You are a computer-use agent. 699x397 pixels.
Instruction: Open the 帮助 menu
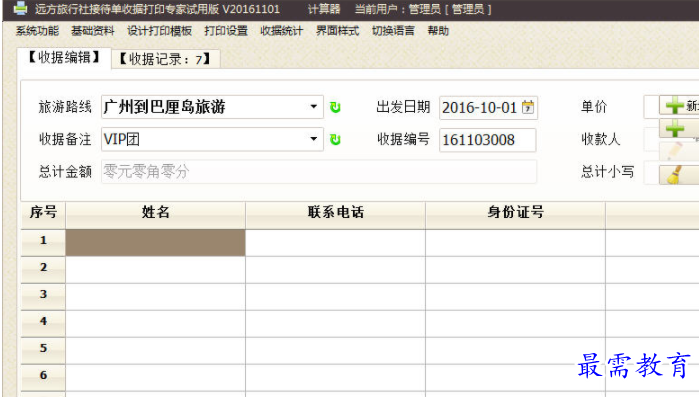438,31
